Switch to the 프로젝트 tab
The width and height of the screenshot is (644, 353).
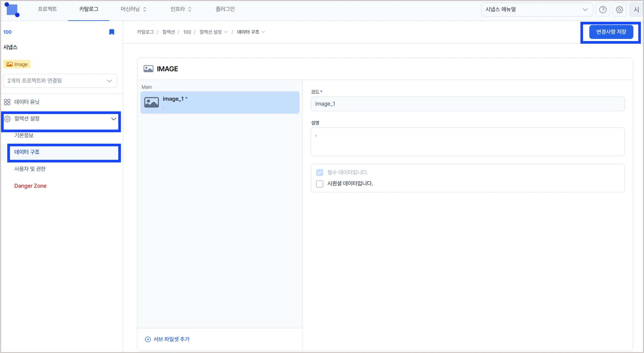[x=47, y=9]
